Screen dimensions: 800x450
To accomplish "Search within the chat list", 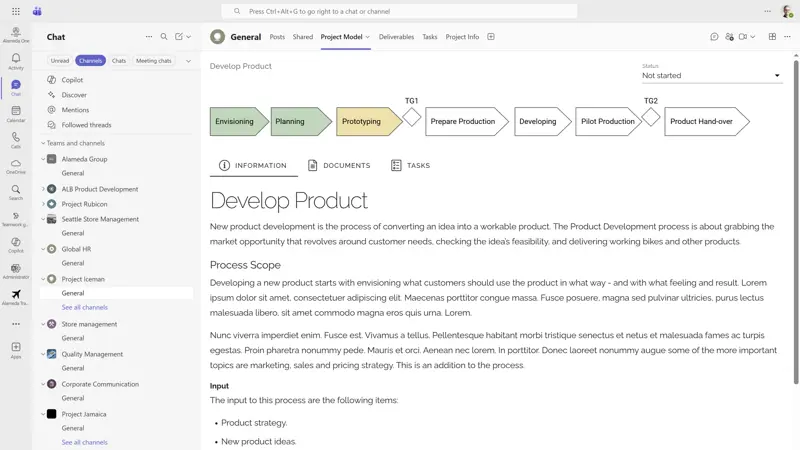I will [164, 37].
